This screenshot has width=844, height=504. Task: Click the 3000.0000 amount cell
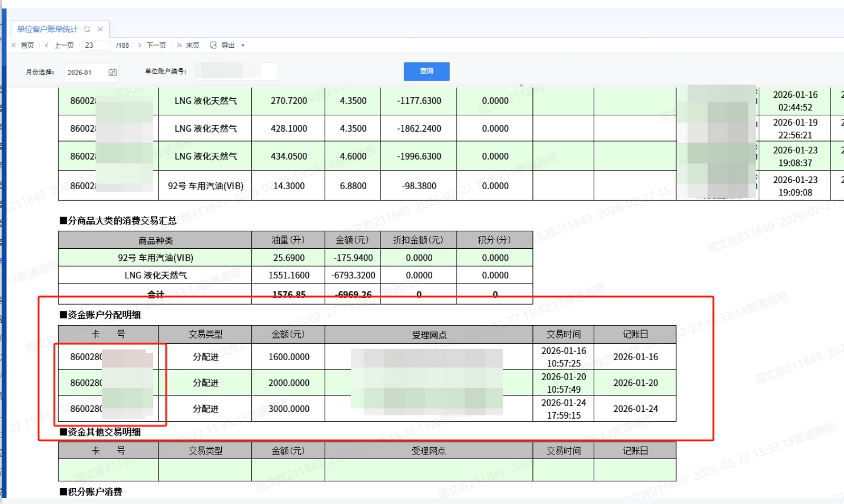point(288,409)
